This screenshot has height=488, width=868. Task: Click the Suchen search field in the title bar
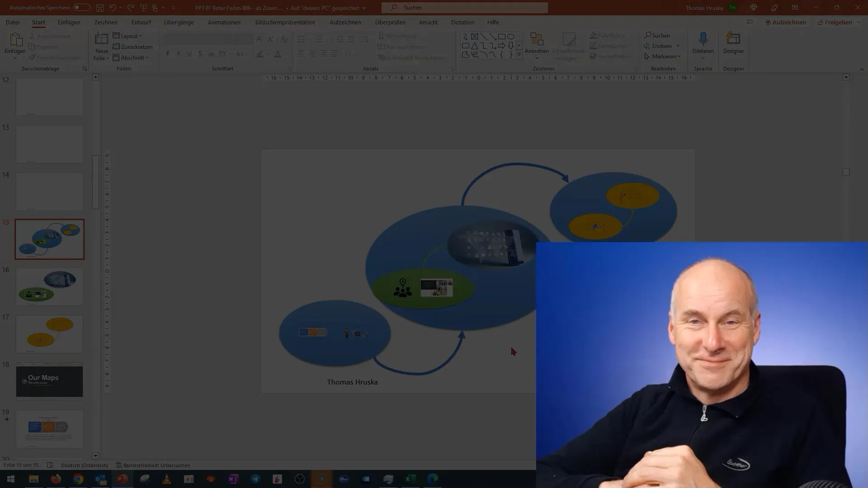tap(465, 8)
